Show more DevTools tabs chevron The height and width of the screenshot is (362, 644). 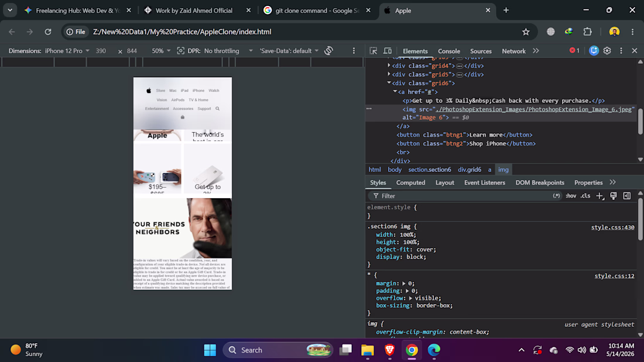click(536, 51)
